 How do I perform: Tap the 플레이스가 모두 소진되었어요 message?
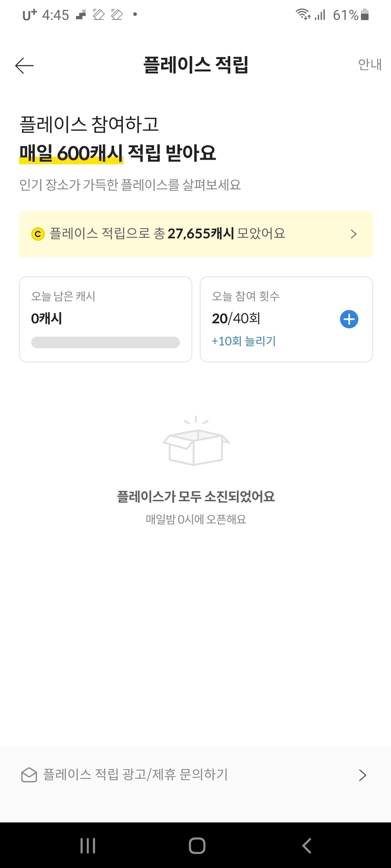point(195,496)
